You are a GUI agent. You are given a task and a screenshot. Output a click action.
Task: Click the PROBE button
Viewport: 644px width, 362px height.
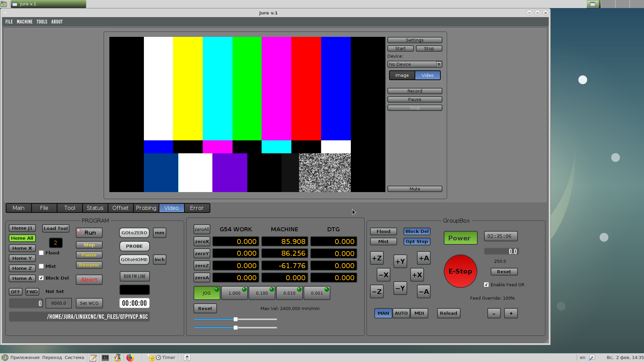[134, 246]
